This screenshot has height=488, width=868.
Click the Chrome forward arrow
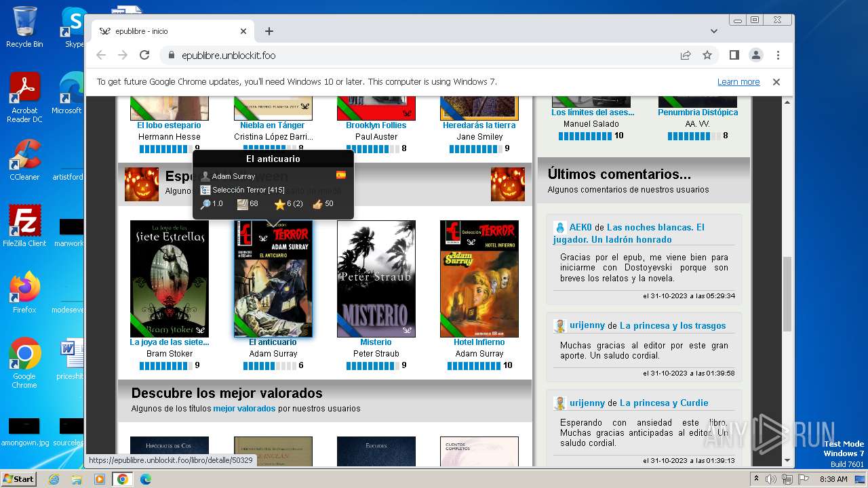tap(123, 55)
